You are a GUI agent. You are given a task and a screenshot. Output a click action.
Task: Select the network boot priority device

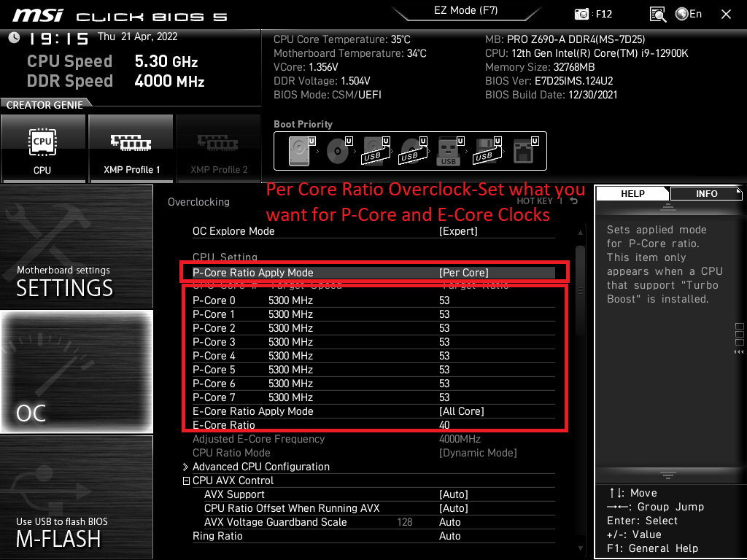(525, 150)
